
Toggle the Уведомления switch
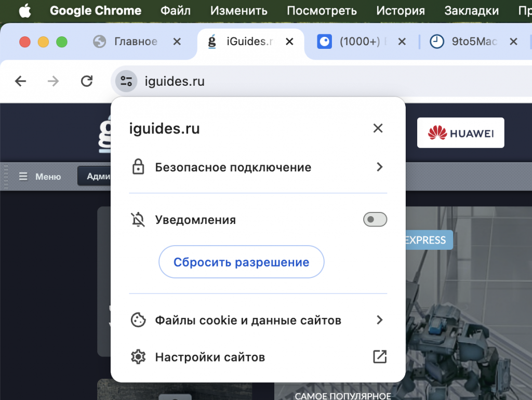pyautogui.click(x=375, y=220)
